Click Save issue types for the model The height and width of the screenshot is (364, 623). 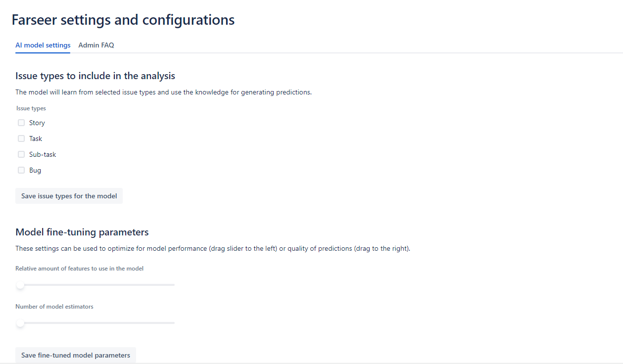[x=69, y=196]
